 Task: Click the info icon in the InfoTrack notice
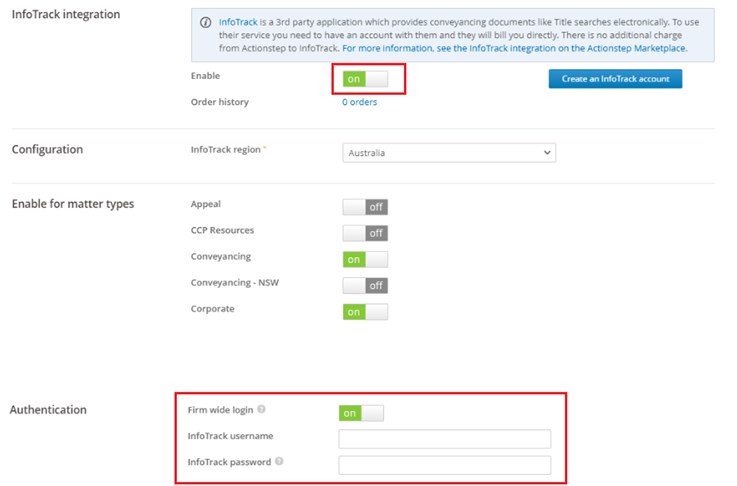(205, 23)
